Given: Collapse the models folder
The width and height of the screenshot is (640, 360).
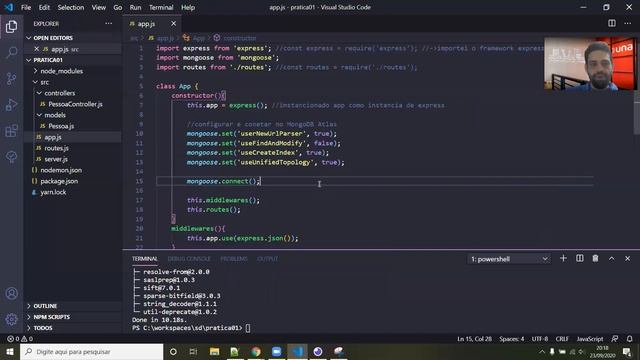Looking at the screenshot, I should click(55, 115).
